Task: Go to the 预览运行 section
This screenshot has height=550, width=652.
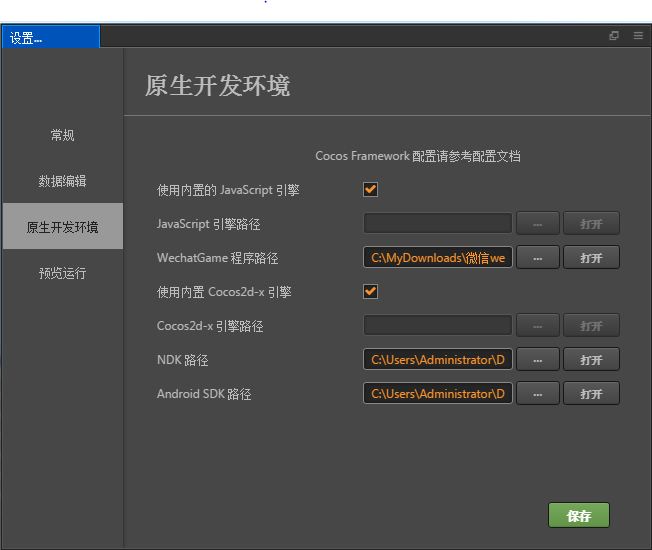Action: click(62, 273)
